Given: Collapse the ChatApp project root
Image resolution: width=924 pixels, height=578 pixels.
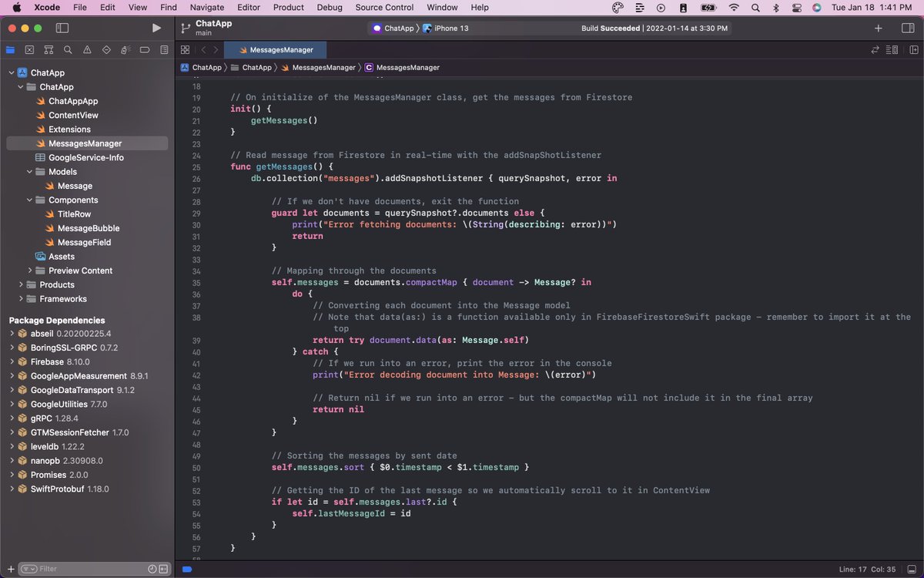Looking at the screenshot, I should pyautogui.click(x=12, y=73).
